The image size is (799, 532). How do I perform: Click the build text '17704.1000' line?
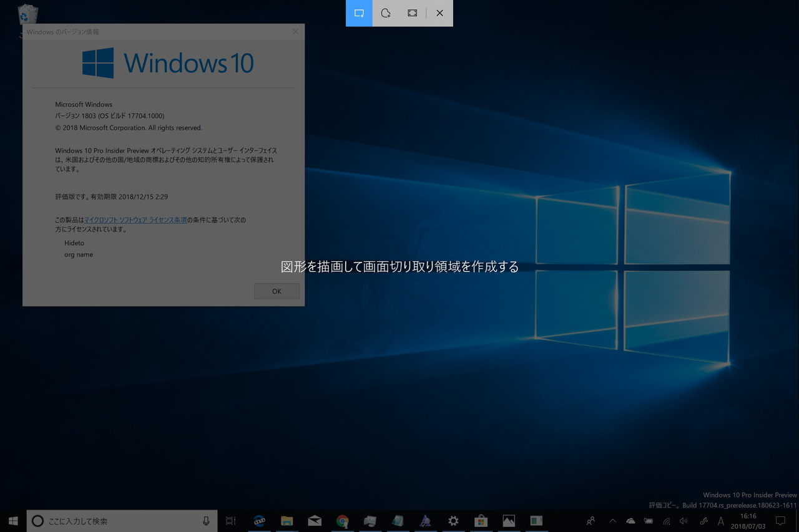[110, 116]
